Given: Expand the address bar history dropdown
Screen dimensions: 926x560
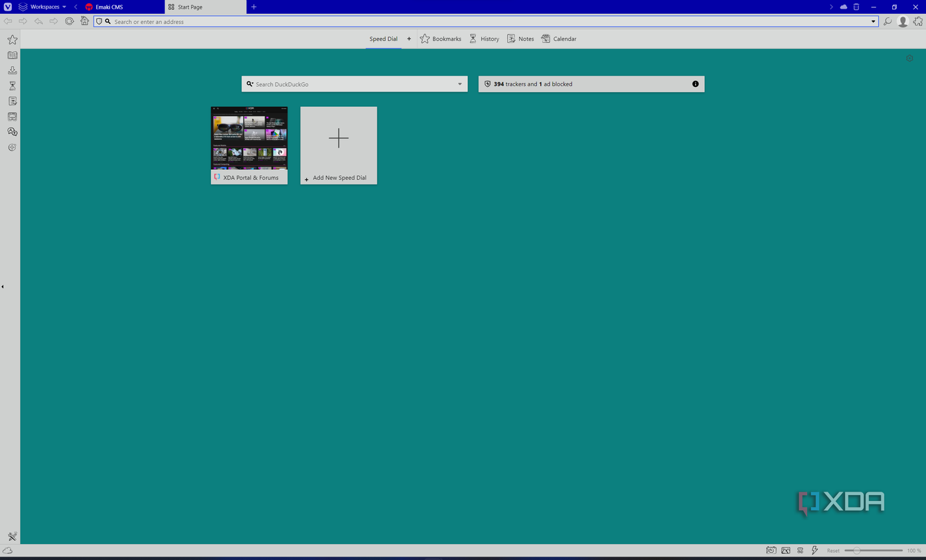Looking at the screenshot, I should click(873, 21).
